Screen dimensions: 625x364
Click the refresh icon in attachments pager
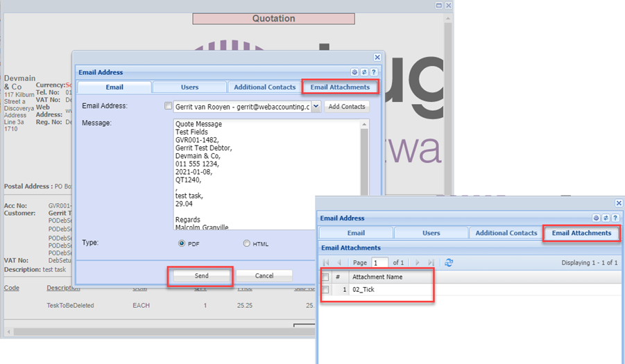point(449,263)
